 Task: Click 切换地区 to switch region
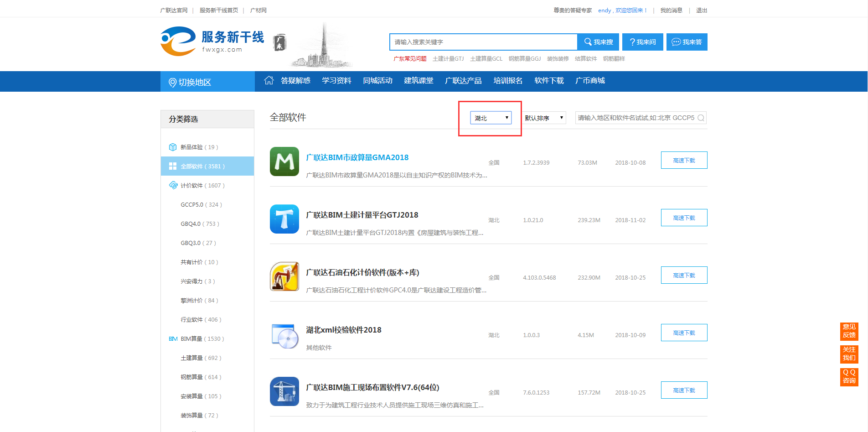207,82
